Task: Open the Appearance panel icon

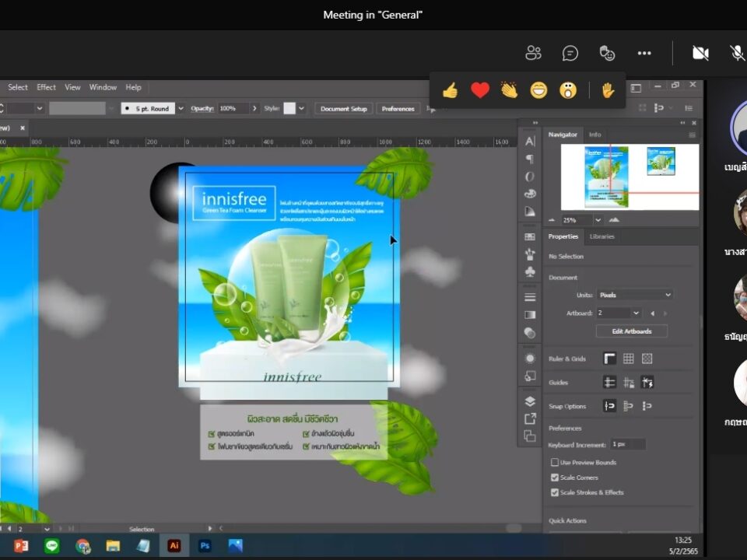Action: pos(530,358)
